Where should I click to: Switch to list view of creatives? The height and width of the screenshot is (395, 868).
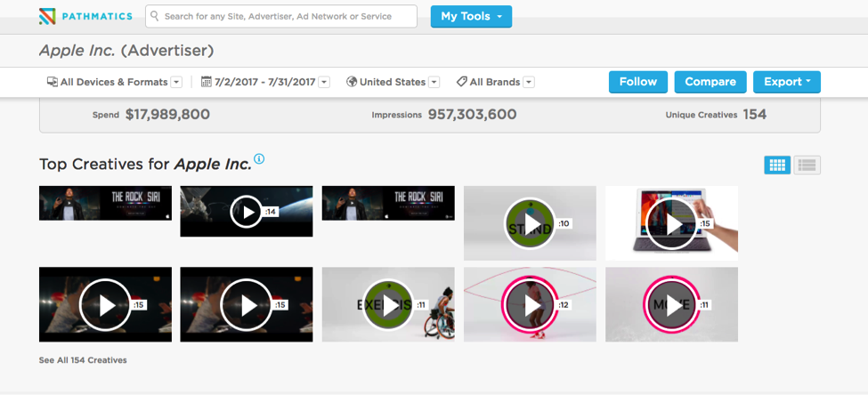807,165
